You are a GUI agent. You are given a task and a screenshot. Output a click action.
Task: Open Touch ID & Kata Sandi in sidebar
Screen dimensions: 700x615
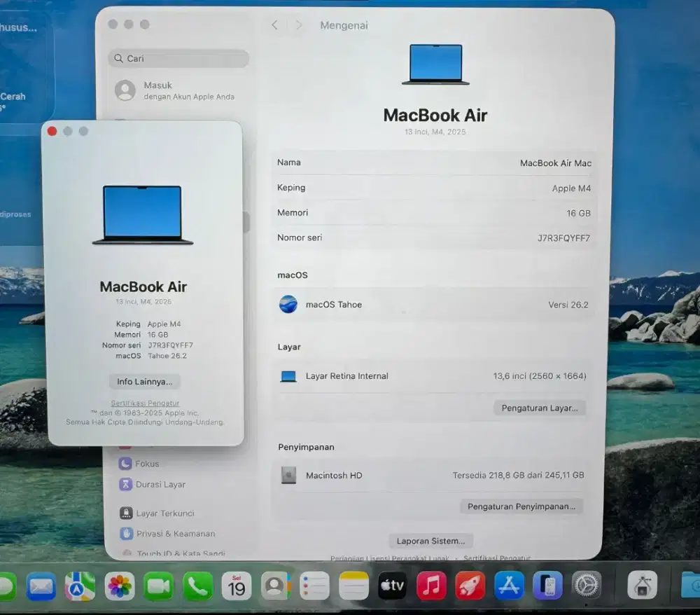174,553
